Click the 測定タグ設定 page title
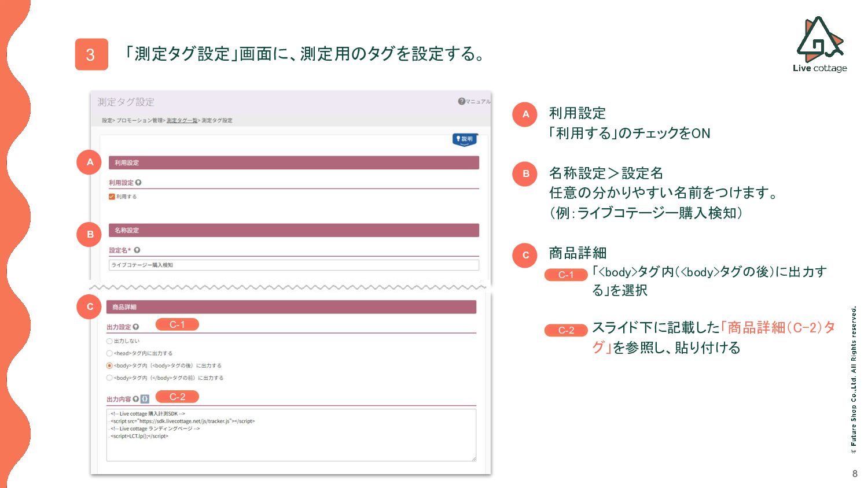This screenshot has height=488, width=868. (x=126, y=102)
